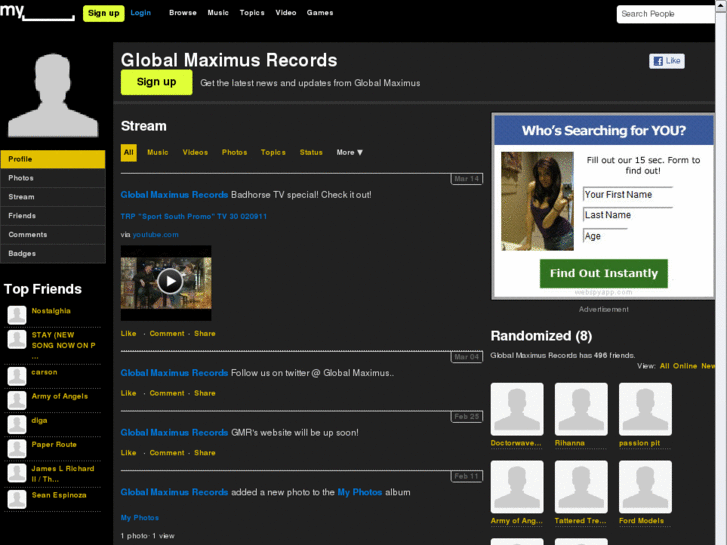Open the Video menu
The height and width of the screenshot is (545, 727).
click(286, 13)
